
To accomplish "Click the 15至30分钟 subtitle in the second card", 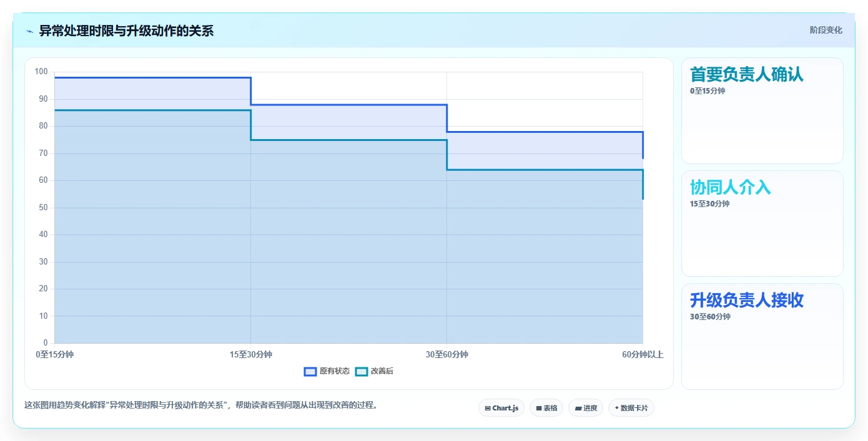I will (x=710, y=204).
